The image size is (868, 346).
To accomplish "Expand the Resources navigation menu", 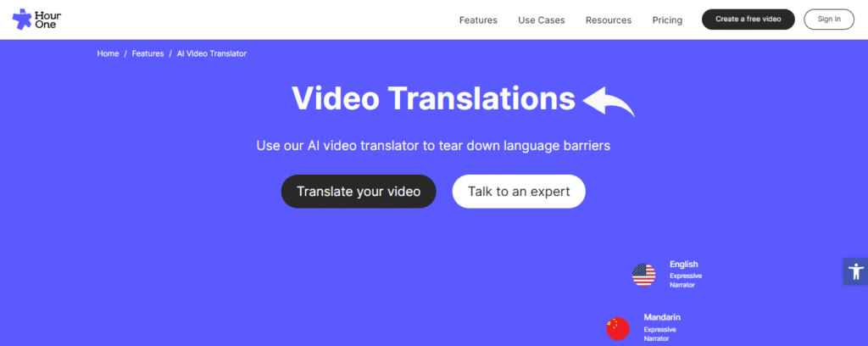I will click(x=608, y=20).
